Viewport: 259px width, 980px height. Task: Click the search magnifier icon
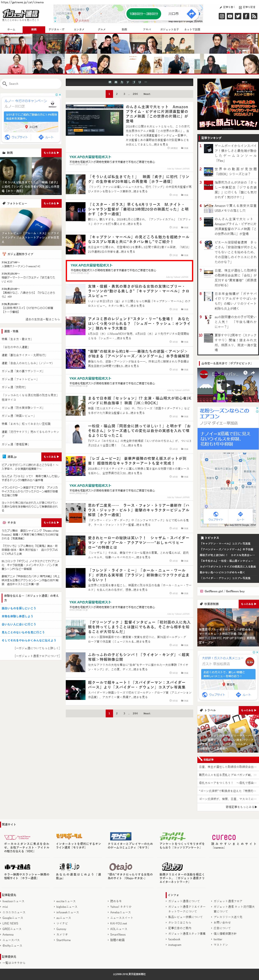(x=5, y=84)
